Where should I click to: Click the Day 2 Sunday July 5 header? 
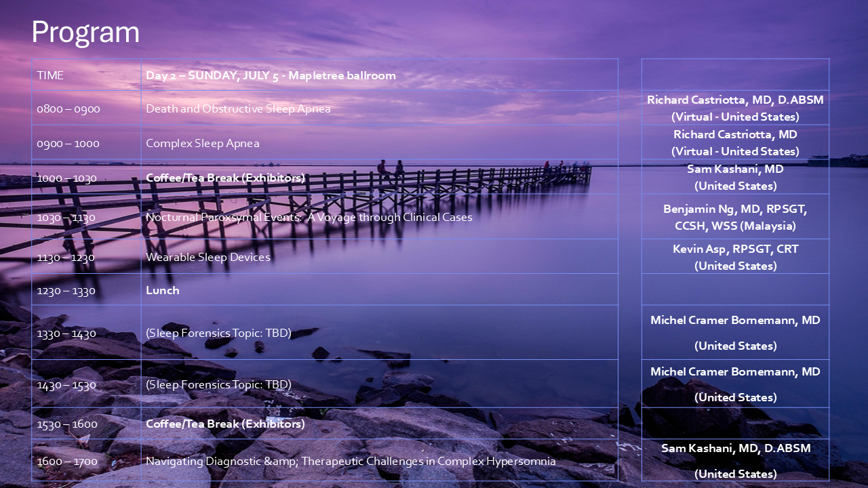pos(271,75)
